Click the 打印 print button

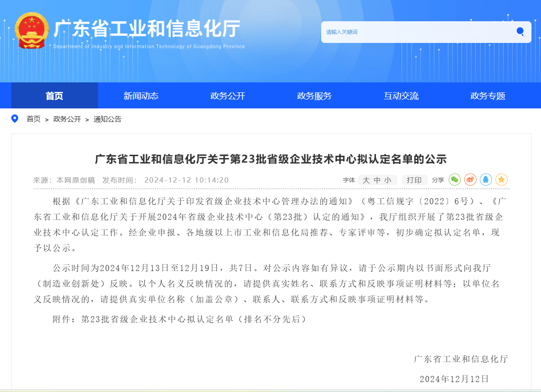coord(414,180)
